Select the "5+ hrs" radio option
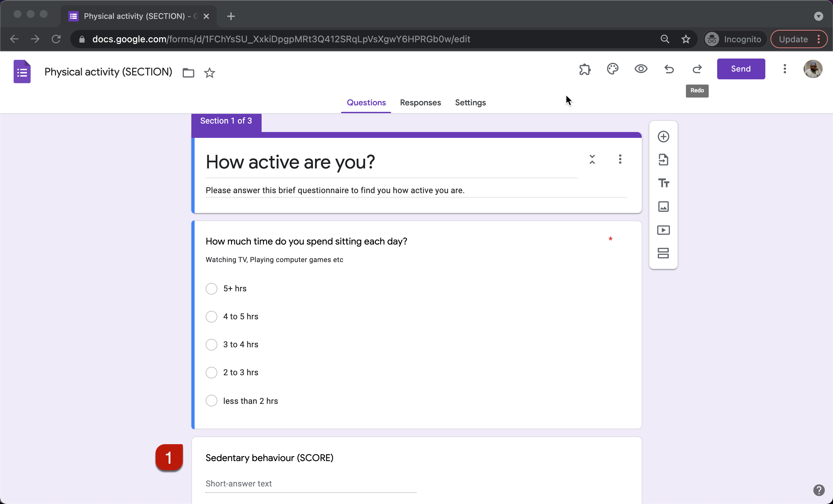This screenshot has width=833, height=504. (x=211, y=288)
